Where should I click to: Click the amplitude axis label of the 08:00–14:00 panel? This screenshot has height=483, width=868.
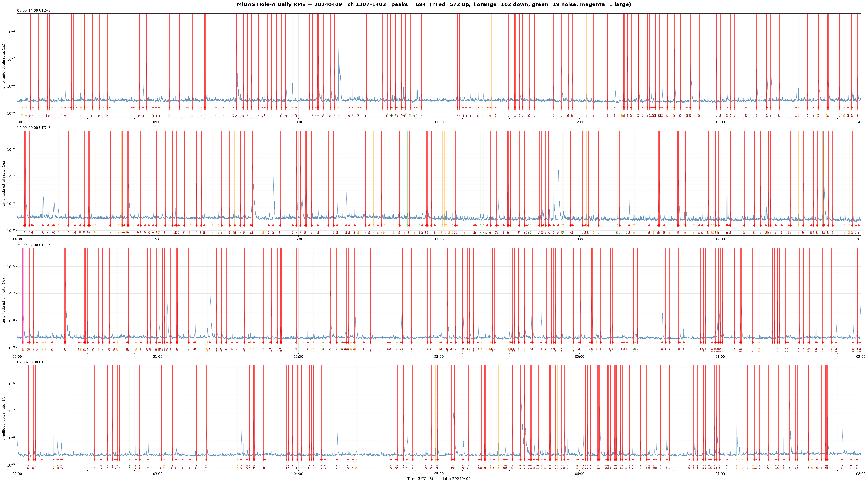[4, 66]
